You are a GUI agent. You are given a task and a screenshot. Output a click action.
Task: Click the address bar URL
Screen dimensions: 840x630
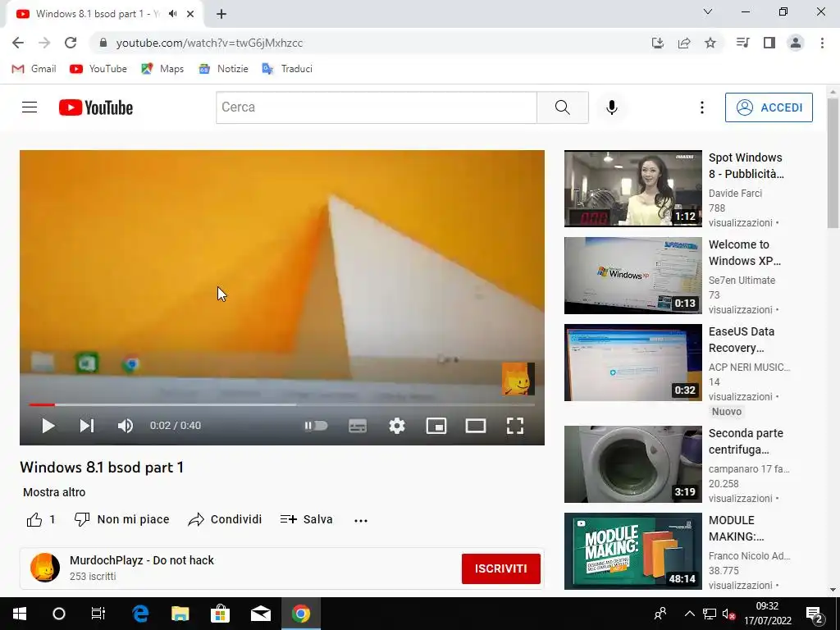(209, 43)
